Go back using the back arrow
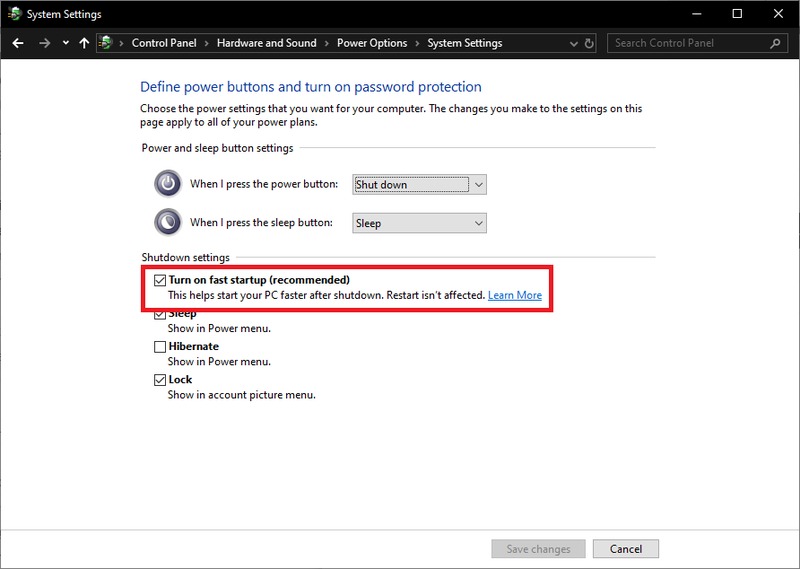Viewport: 800px width, 569px height. click(x=17, y=44)
